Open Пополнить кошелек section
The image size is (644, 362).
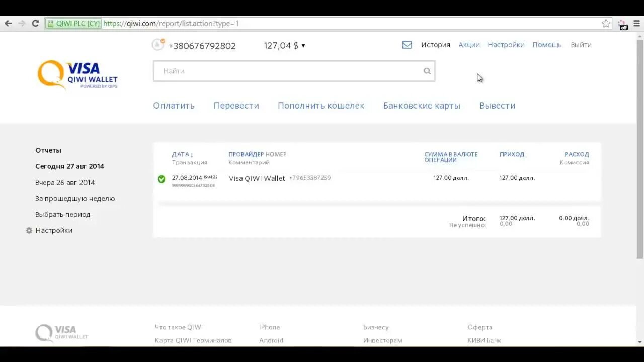[321, 106]
